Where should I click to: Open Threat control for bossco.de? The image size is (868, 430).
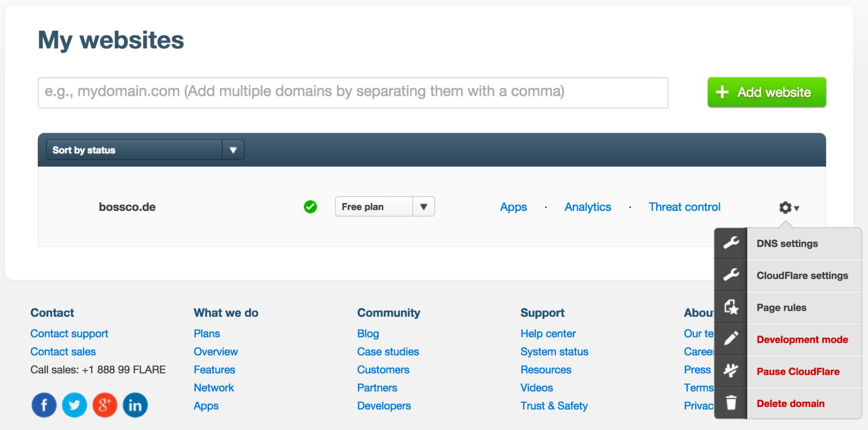point(684,207)
